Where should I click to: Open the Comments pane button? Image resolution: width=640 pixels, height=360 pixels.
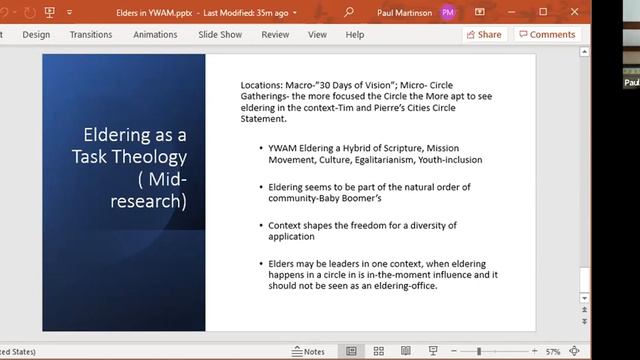coord(547,35)
